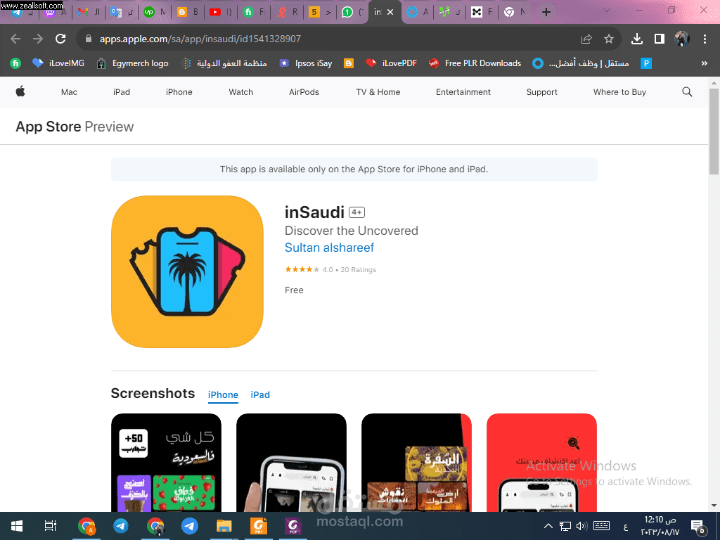Viewport: 720px width, 540px height.
Task: Open the touch keyboard tray icon
Action: (x=602, y=526)
